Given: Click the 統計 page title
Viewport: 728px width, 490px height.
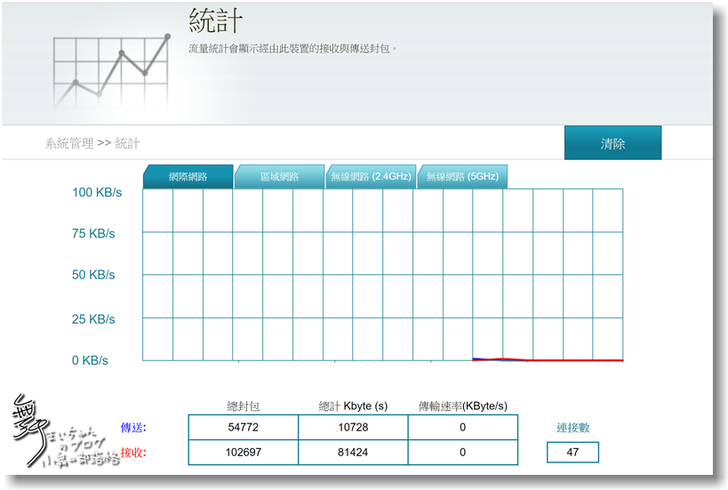Looking at the screenshot, I should coord(215,20).
